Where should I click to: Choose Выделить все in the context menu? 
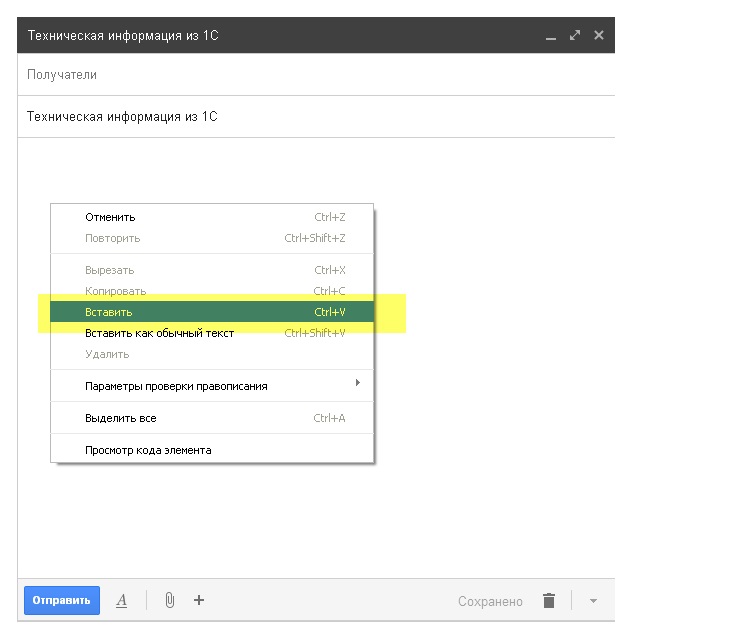click(212, 418)
